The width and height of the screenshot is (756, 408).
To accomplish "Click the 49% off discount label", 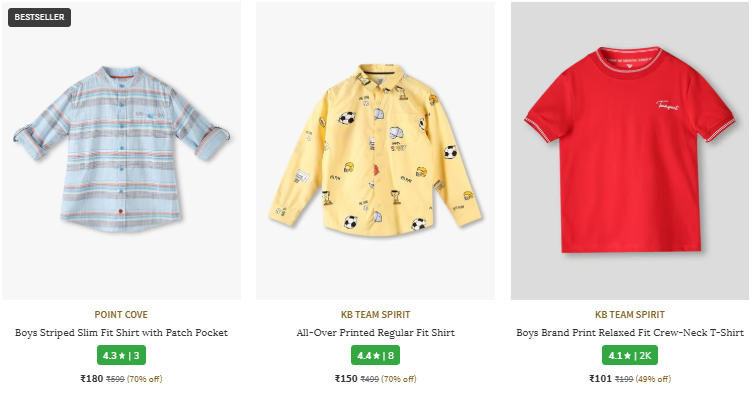I will [654, 380].
